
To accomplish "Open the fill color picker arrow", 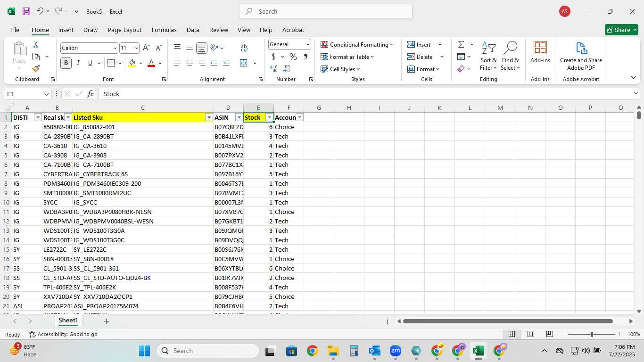I will click(140, 63).
